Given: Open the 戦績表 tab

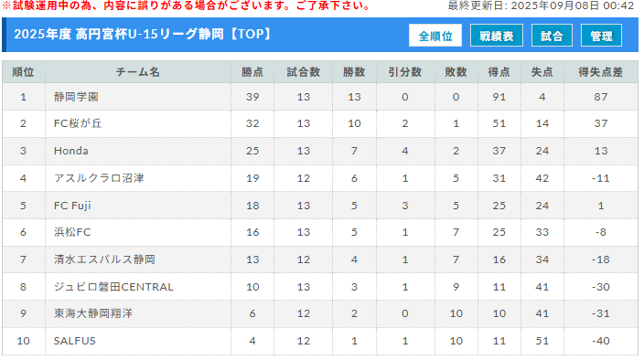Looking at the screenshot, I should point(496,36).
